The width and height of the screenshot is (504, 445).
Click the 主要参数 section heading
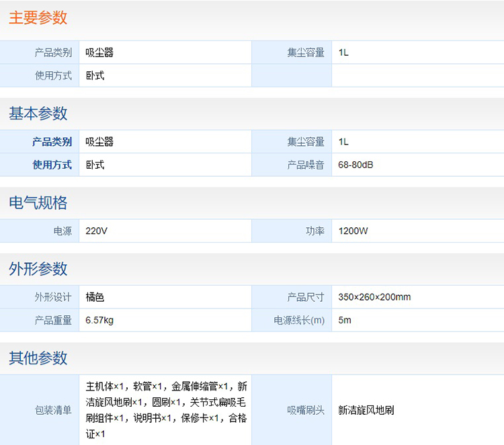[x=38, y=17]
